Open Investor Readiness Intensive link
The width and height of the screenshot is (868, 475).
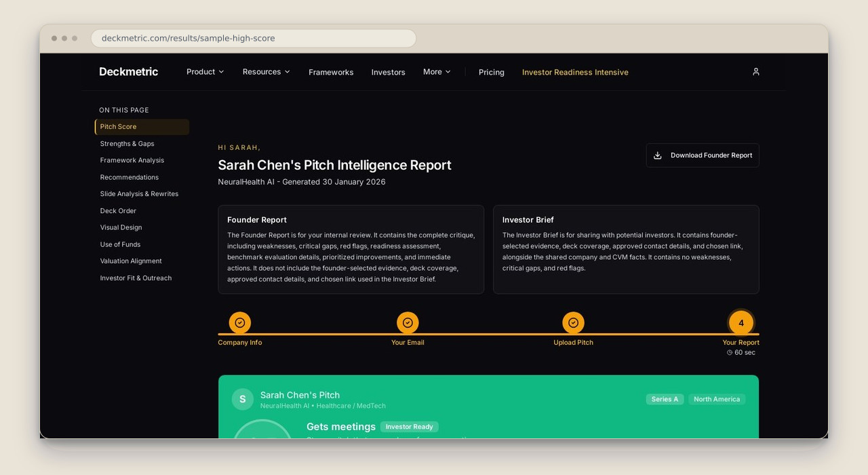pos(575,72)
